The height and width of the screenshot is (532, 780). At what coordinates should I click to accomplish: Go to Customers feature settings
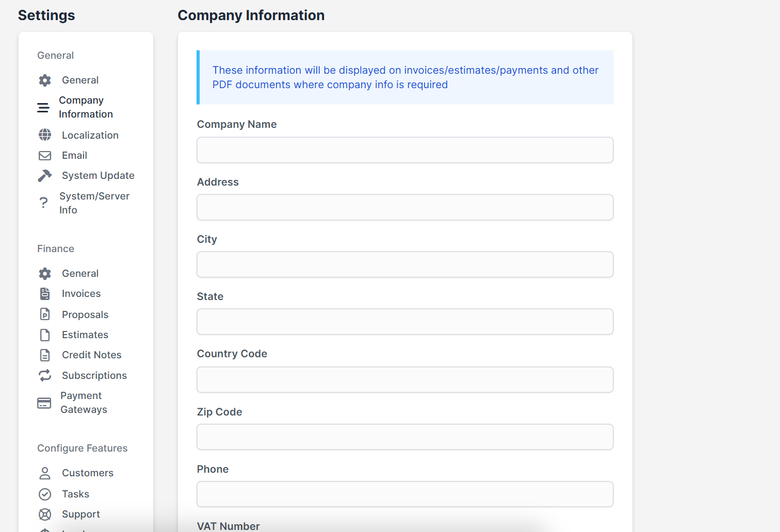click(88, 473)
